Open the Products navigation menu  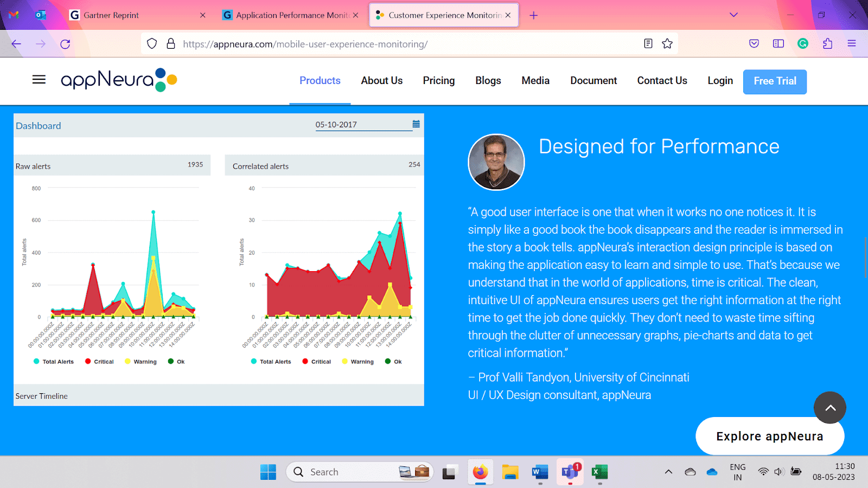coord(320,81)
